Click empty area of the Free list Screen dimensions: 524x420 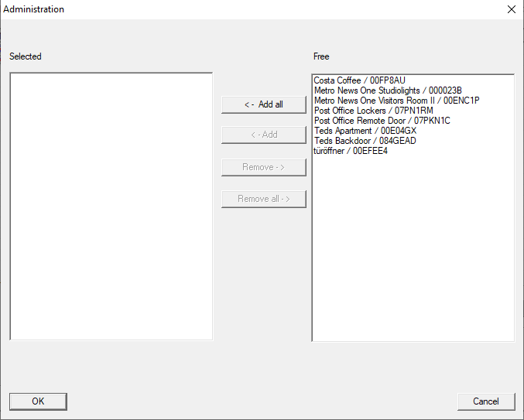(x=413, y=248)
